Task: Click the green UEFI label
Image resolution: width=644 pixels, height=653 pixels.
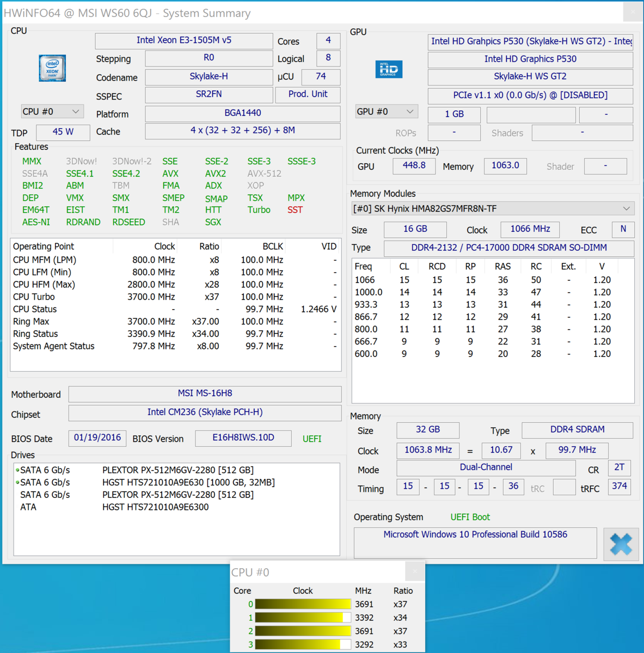Action: [x=312, y=439]
